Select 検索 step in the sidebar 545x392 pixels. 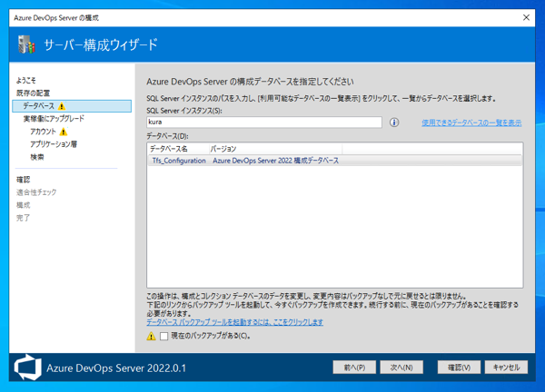[37, 157]
